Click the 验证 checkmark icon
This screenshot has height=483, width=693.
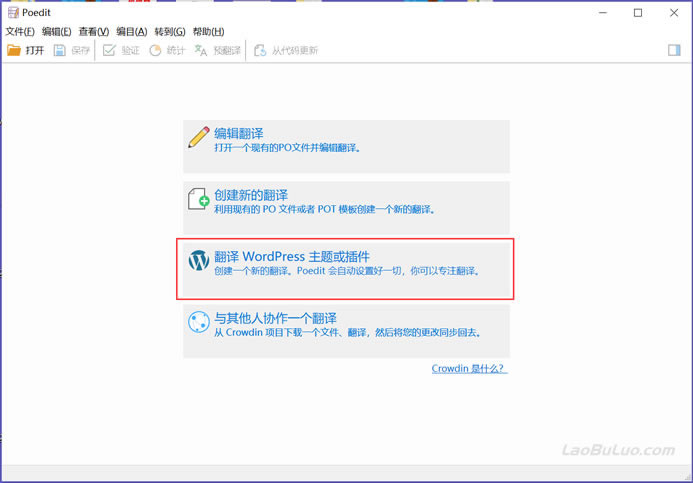click(x=109, y=50)
